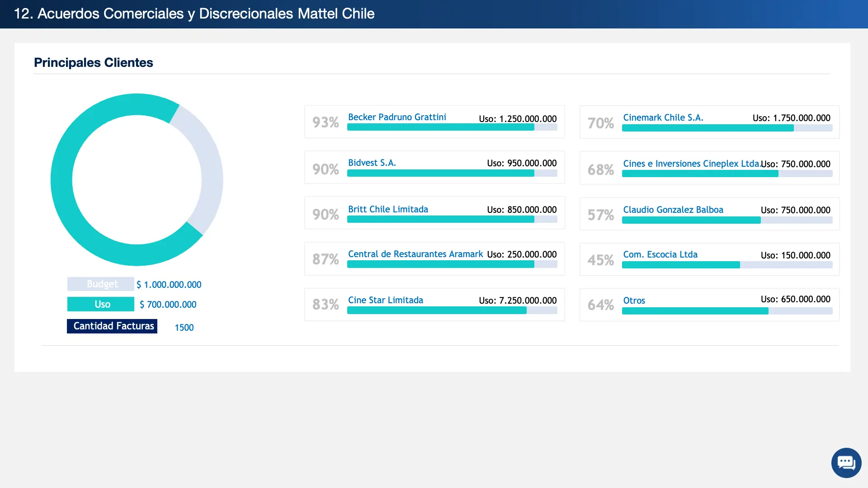The height and width of the screenshot is (488, 868).
Task: Select Cines e Inversiones Cineplex Ltda
Action: coord(691,164)
